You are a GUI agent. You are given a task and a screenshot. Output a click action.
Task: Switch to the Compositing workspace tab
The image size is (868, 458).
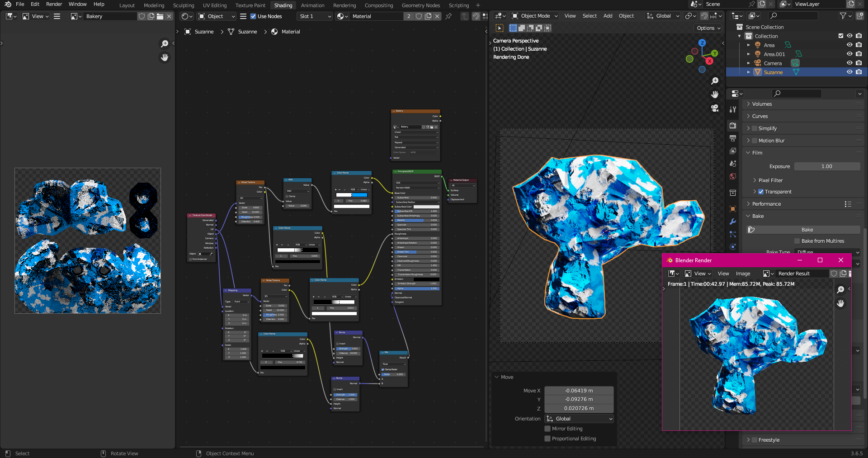tap(379, 5)
